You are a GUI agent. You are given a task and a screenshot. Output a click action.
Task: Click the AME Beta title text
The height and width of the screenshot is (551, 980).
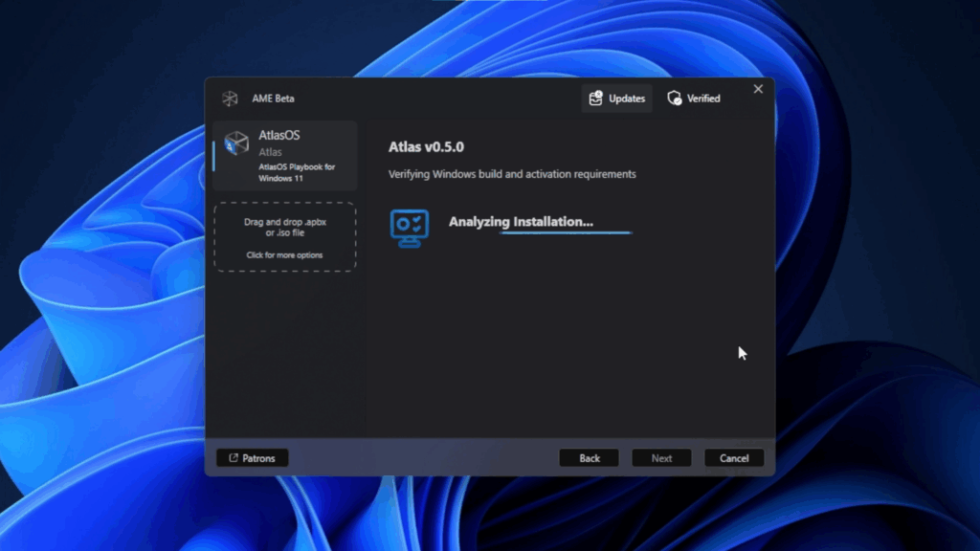coord(273,99)
